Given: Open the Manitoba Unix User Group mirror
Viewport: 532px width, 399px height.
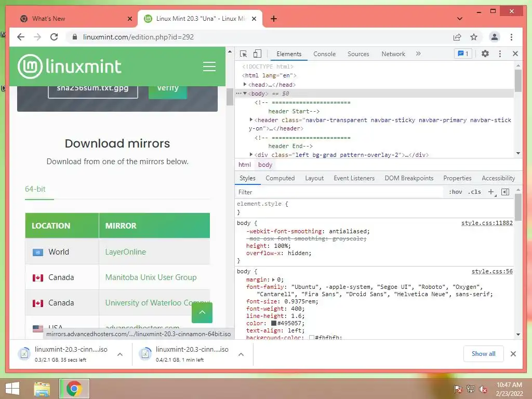Looking at the screenshot, I should coord(151,277).
